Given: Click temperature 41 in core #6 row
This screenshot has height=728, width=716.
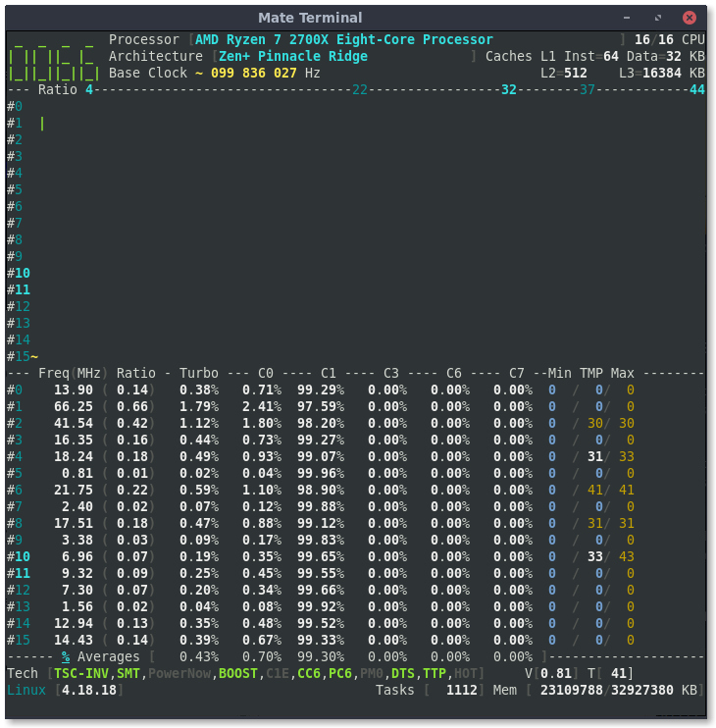Looking at the screenshot, I should pyautogui.click(x=595, y=490).
